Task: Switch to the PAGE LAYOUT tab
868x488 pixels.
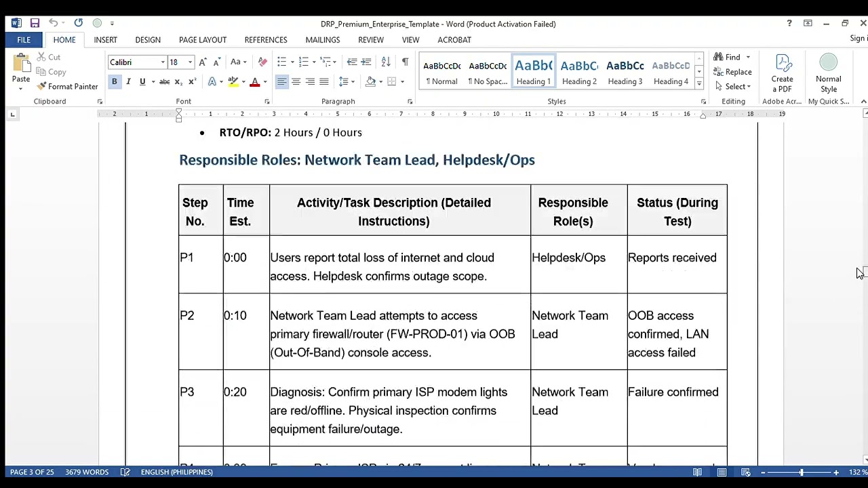Action: tap(203, 40)
